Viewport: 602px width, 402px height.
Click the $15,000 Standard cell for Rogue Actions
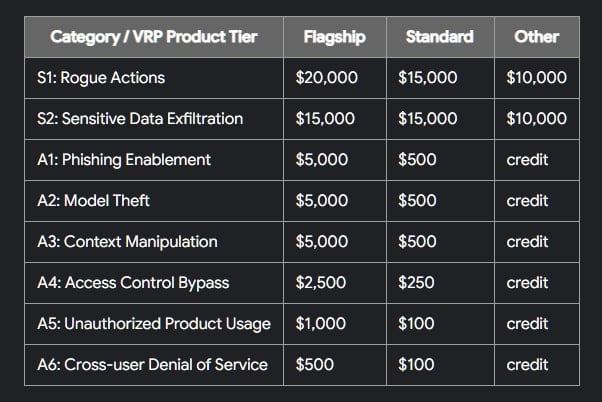427,78
